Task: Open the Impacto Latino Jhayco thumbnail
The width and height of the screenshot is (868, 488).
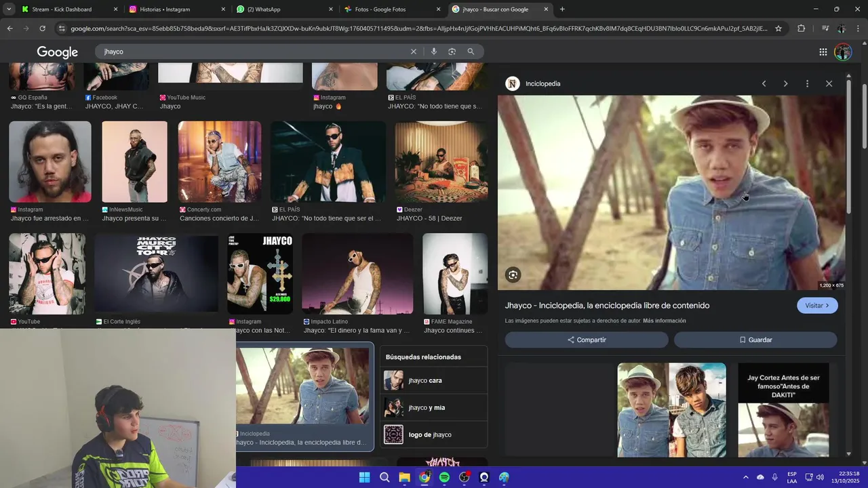Action: pyautogui.click(x=357, y=274)
